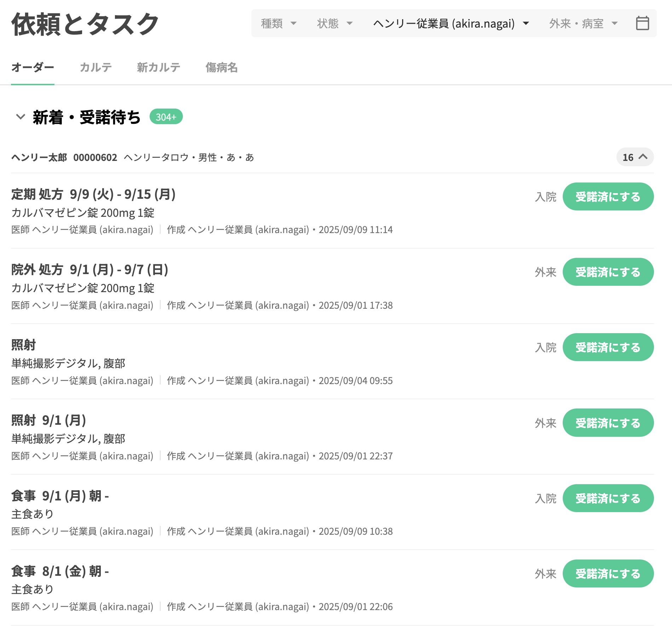
Task: Switch to the 新カルテ tab
Action: coord(158,67)
